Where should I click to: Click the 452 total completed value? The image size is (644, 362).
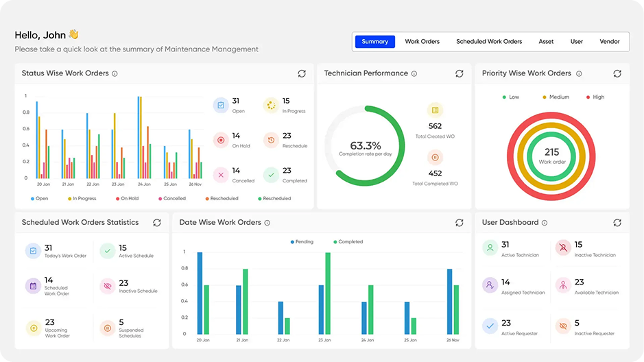pyautogui.click(x=435, y=173)
